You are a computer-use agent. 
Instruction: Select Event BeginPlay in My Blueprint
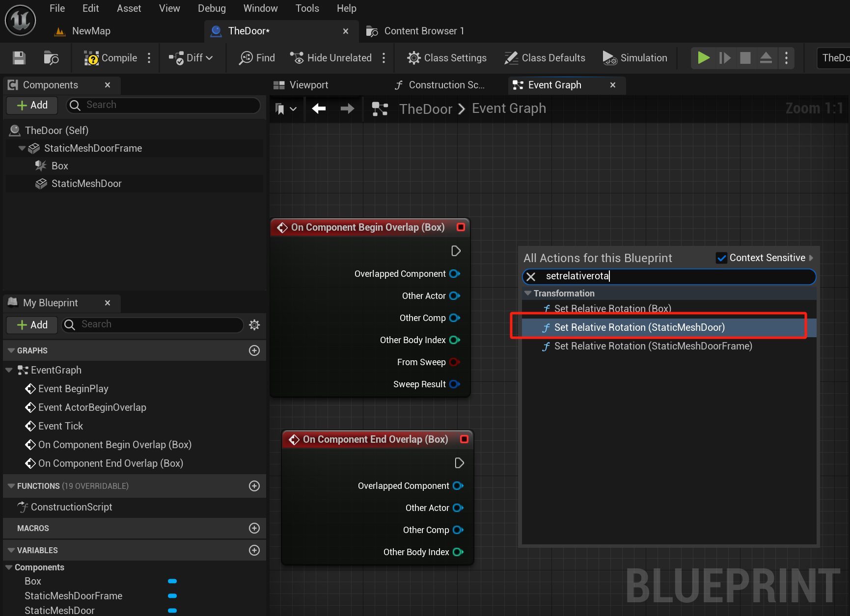click(x=73, y=389)
